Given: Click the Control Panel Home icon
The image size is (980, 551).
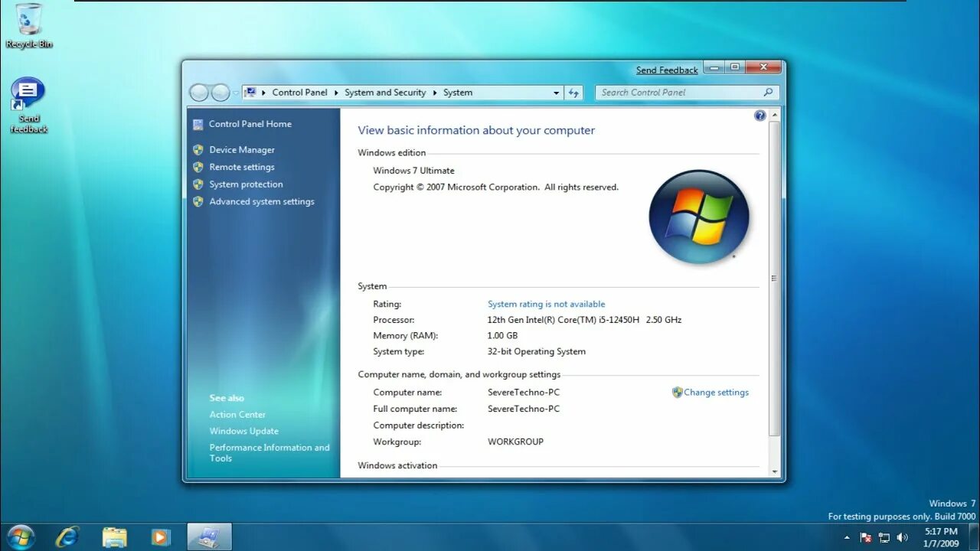Looking at the screenshot, I should [198, 124].
